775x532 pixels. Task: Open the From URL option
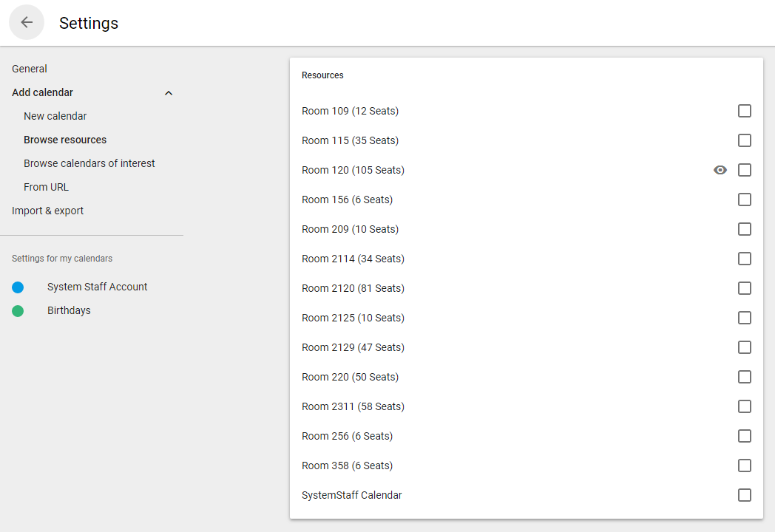coord(46,187)
